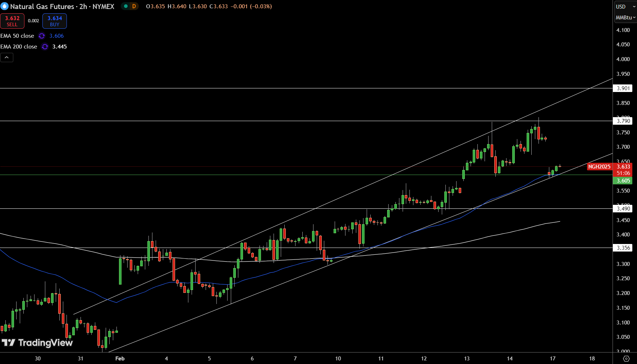Image resolution: width=637 pixels, height=364 pixels.
Task: Click the red 3.633 last price label
Action: pyautogui.click(x=623, y=167)
